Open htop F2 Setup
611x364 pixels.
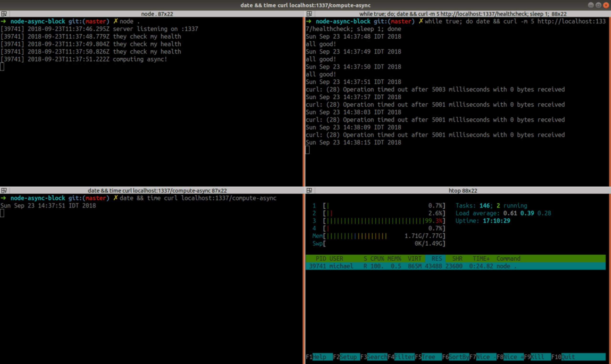point(347,357)
